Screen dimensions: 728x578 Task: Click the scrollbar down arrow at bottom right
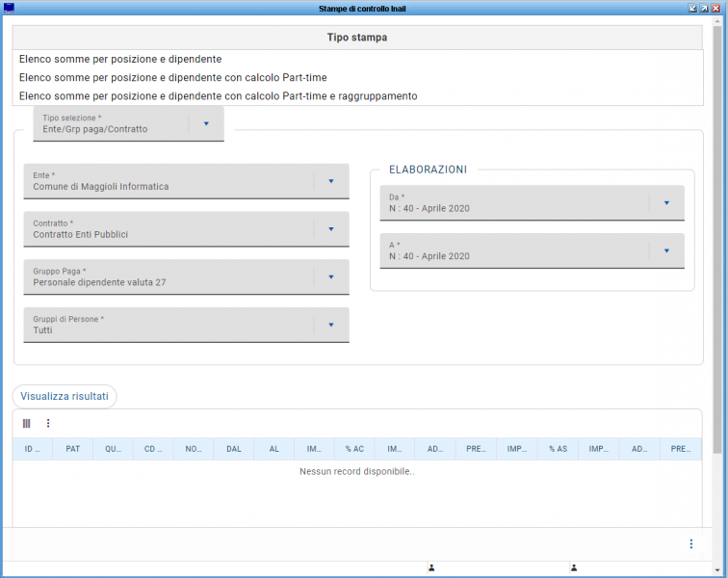click(x=717, y=569)
